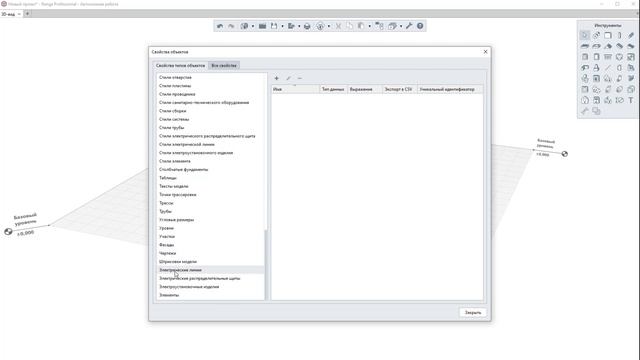This screenshot has width=640, height=360.
Task: Select 'Угловые размеры' in the list
Action: point(176,220)
